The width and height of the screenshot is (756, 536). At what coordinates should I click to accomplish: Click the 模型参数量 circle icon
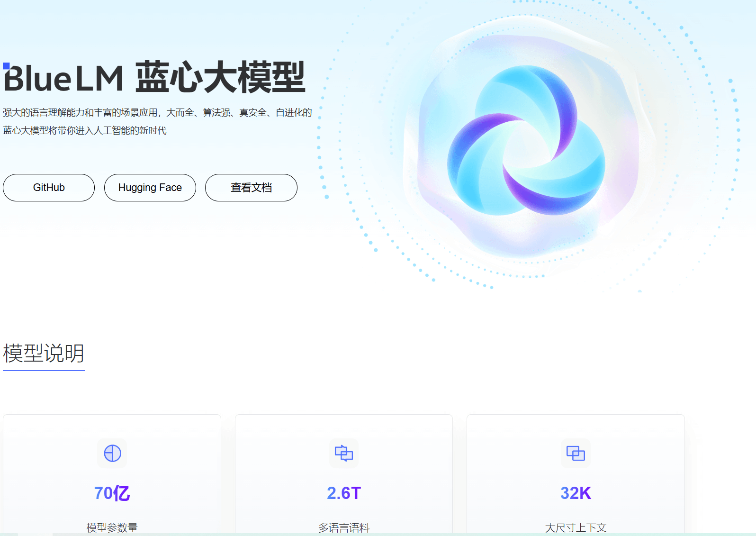click(x=112, y=453)
